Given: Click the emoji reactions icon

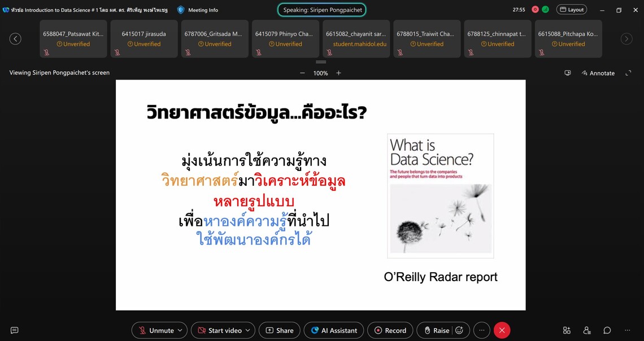Looking at the screenshot, I should pyautogui.click(x=459, y=330).
